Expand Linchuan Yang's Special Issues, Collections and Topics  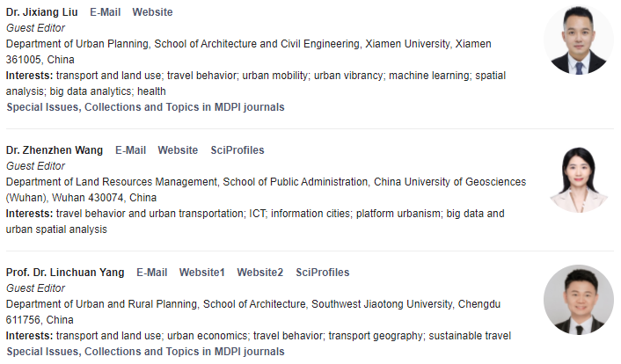click(x=145, y=352)
